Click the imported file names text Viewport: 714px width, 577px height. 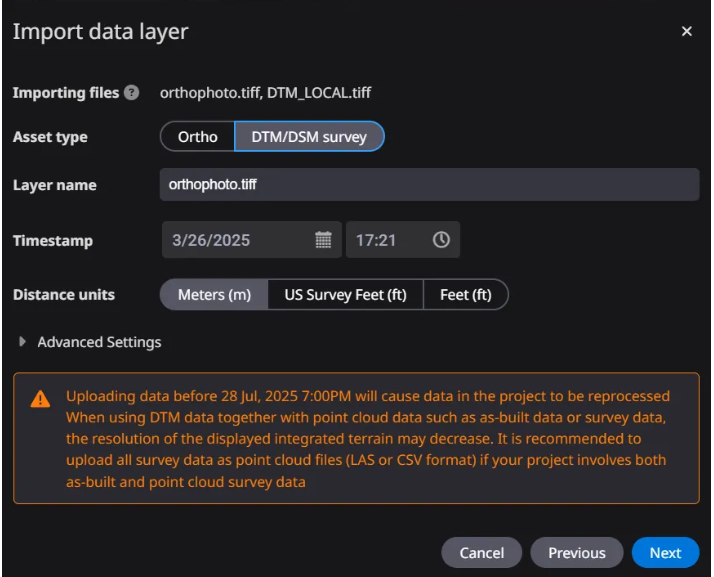(x=266, y=93)
